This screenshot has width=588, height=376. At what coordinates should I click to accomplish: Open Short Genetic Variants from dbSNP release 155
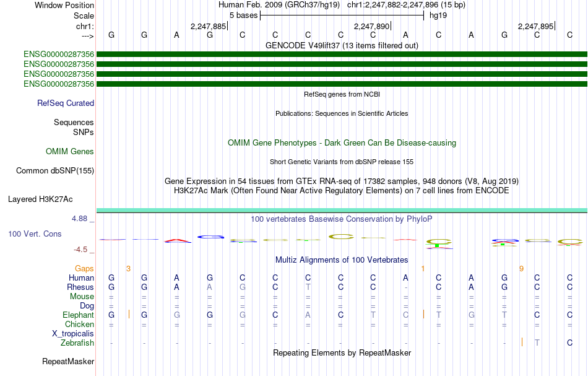pyautogui.click(x=342, y=162)
